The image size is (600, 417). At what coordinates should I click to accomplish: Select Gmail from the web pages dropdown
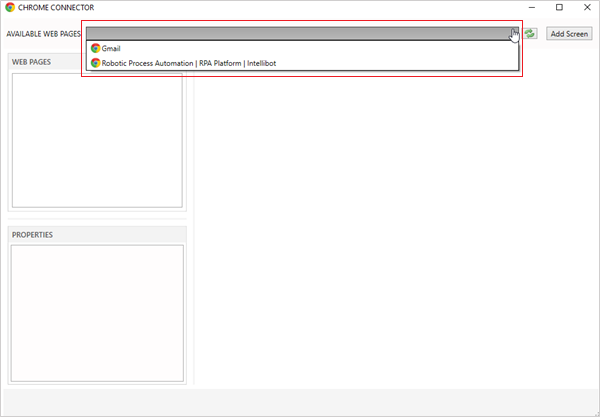(x=302, y=49)
